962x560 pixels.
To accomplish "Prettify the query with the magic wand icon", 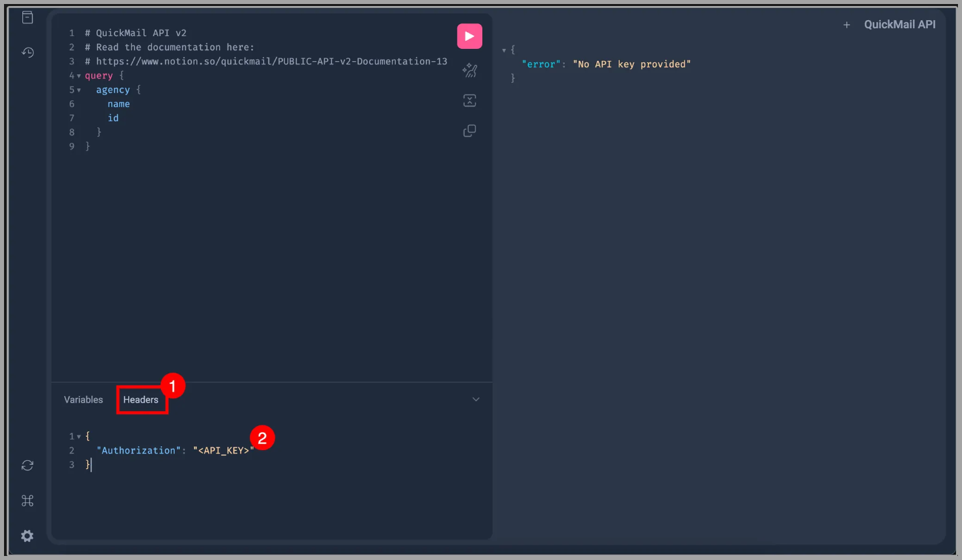I will [x=470, y=70].
